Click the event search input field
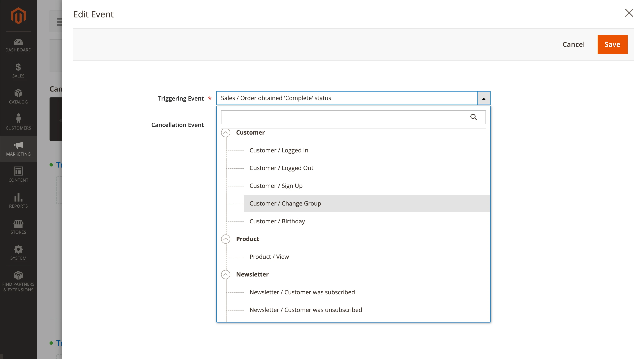 click(343, 117)
